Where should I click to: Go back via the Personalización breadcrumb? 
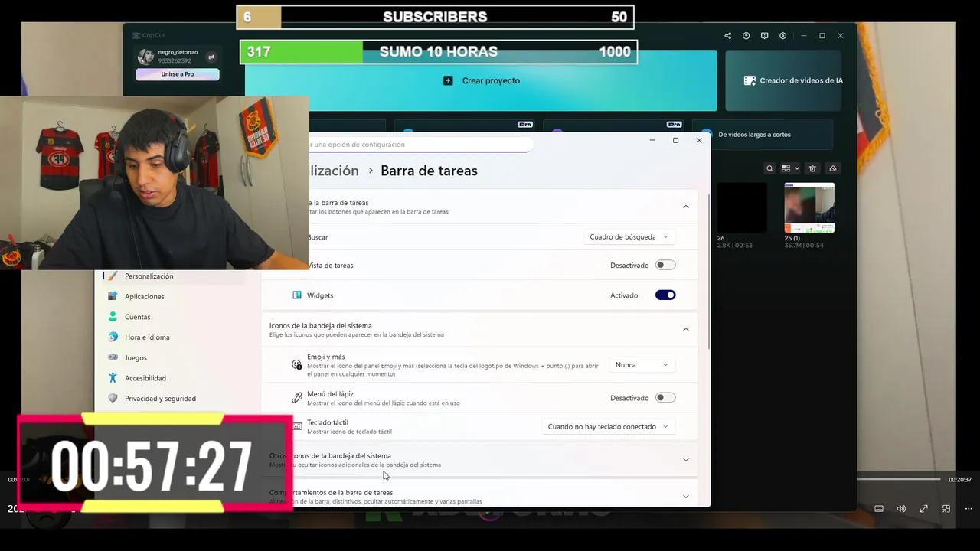[x=334, y=171]
